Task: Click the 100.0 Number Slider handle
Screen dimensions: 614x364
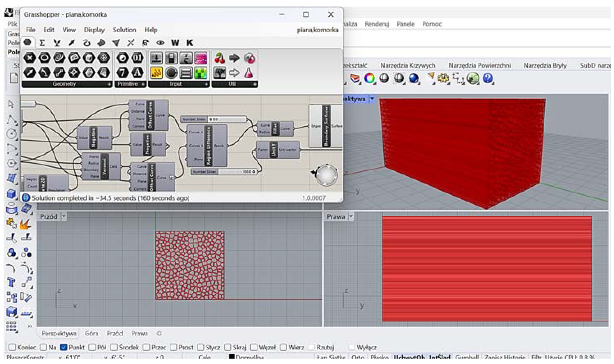Action: [x=253, y=172]
